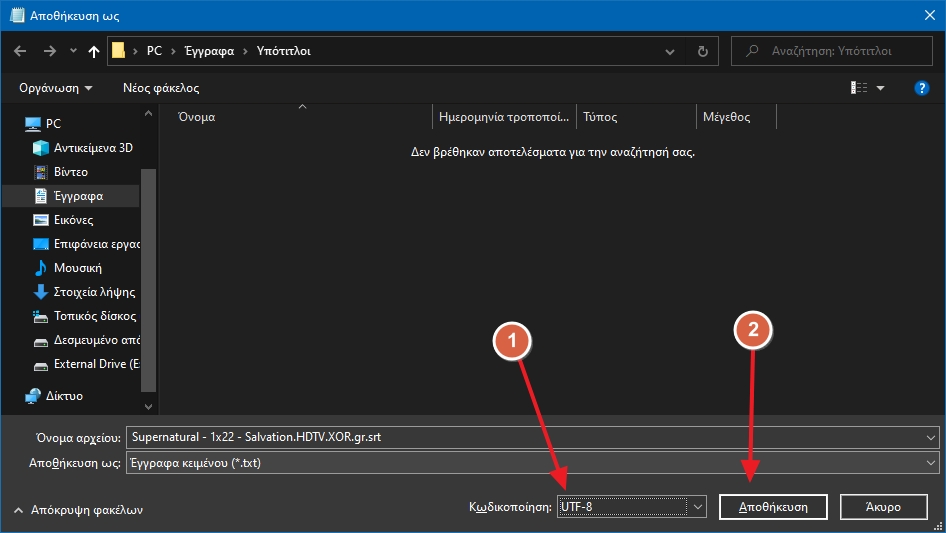Click Νέος φάκελος in the toolbar

click(161, 88)
